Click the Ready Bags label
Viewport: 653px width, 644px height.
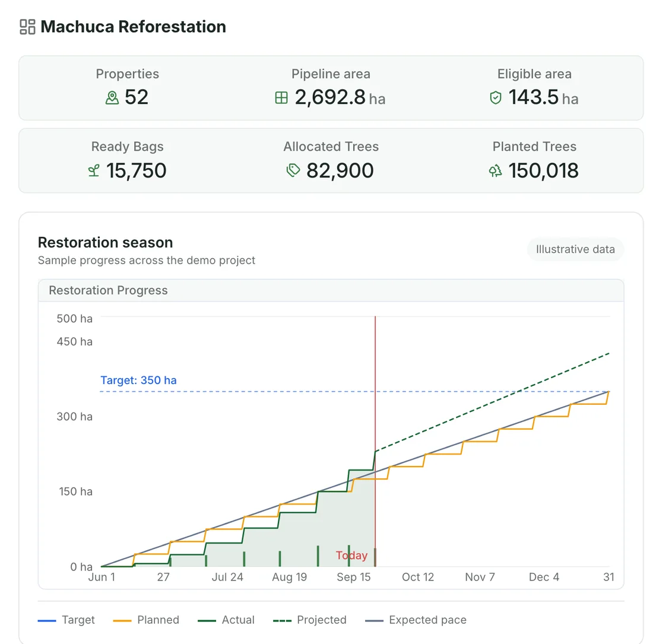tap(128, 147)
